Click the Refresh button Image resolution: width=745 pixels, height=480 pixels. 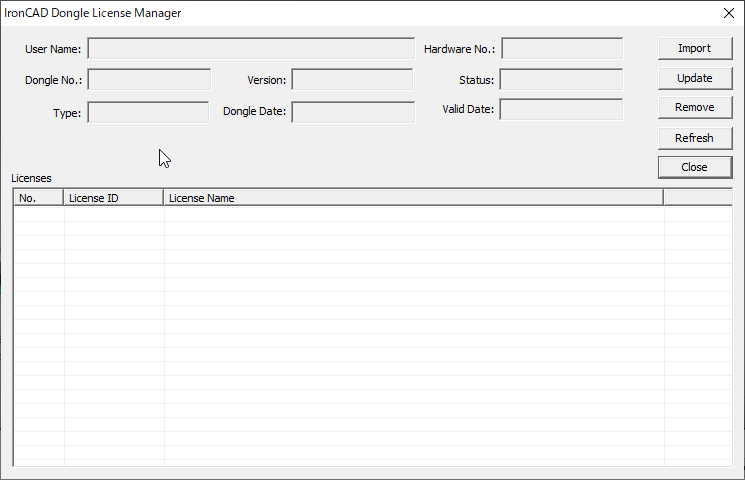(x=695, y=138)
